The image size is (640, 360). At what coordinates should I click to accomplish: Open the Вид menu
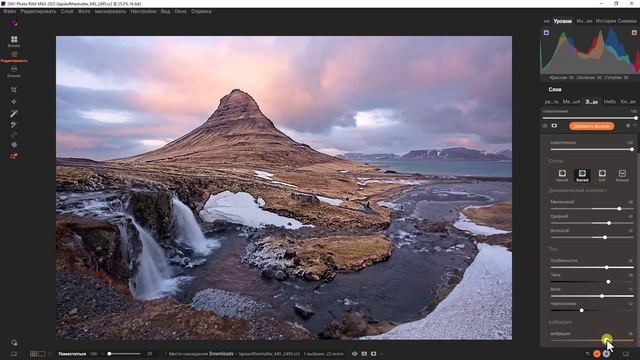(165, 11)
